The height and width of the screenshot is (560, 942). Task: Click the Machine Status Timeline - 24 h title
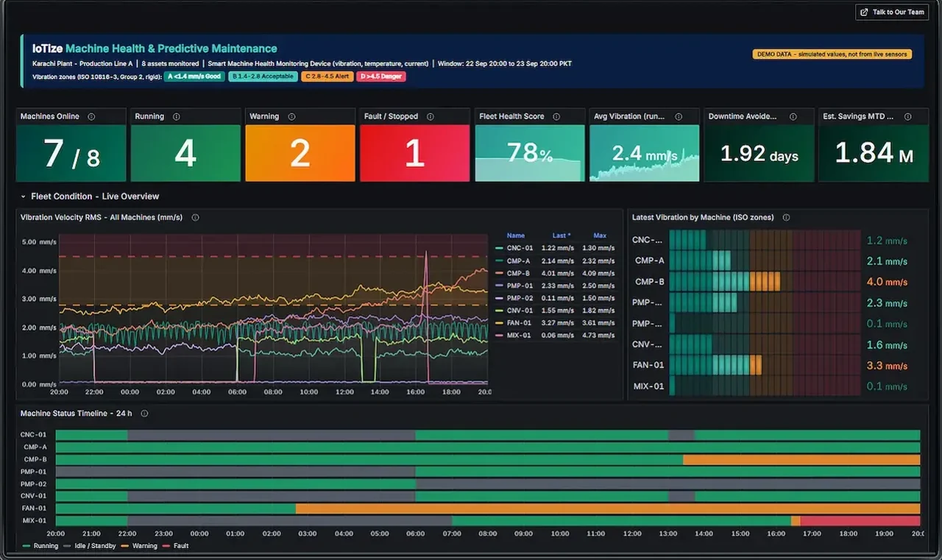[77, 413]
